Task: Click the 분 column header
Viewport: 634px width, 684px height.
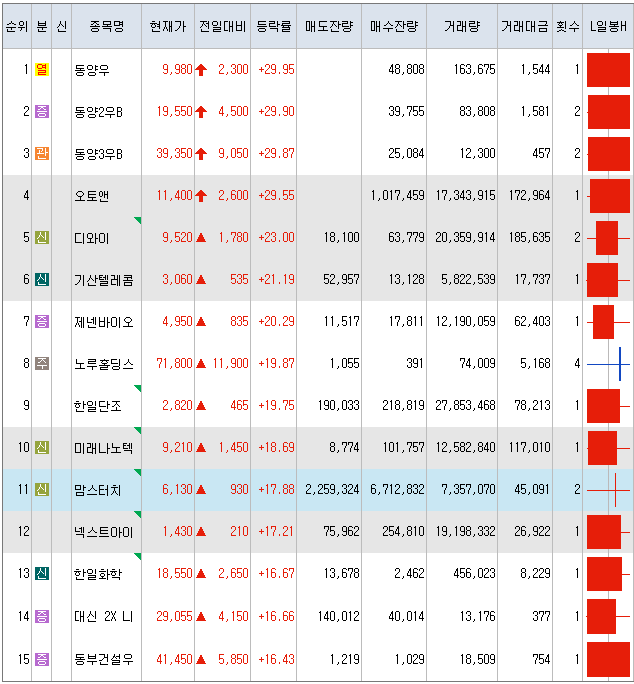Action: (x=41, y=27)
